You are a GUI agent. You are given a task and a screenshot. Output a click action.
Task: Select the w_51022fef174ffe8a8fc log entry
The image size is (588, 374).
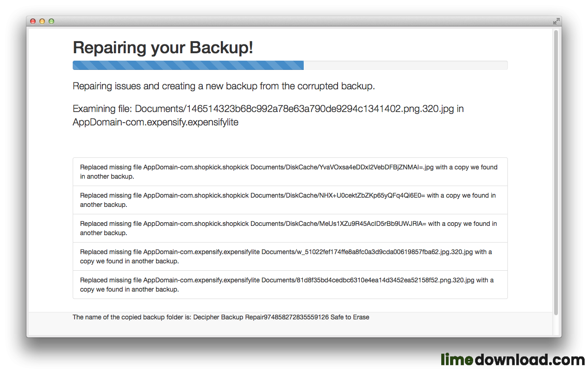290,256
